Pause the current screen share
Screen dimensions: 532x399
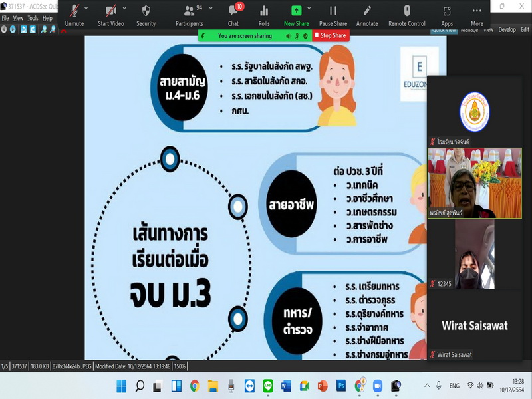click(x=333, y=15)
